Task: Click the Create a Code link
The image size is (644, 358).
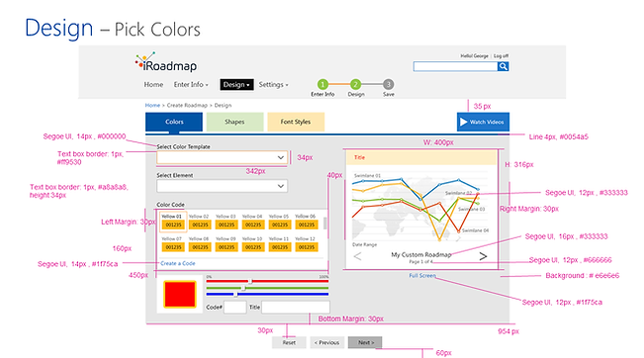Action: [178, 263]
